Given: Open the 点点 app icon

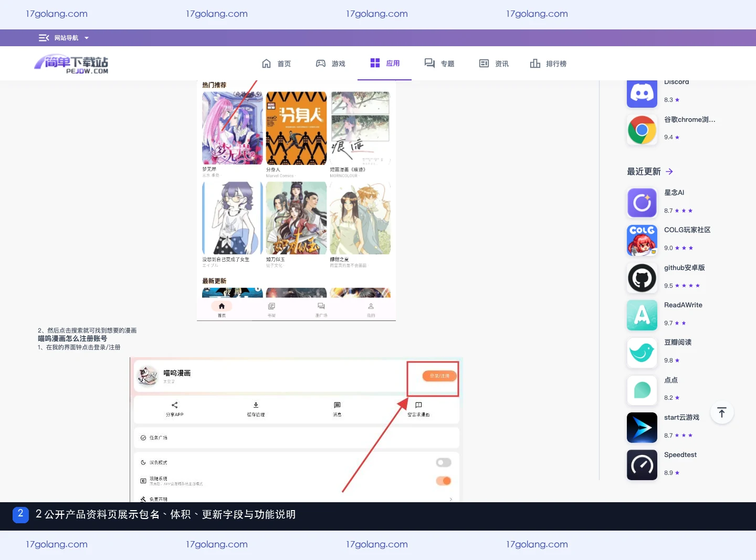Looking at the screenshot, I should [x=642, y=390].
